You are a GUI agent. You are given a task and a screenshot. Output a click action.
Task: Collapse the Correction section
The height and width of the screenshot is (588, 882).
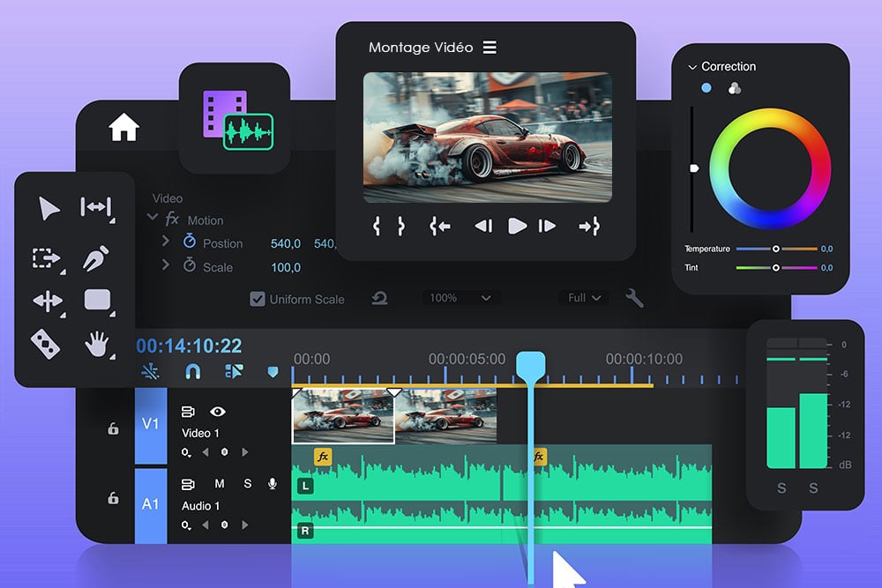coord(691,67)
